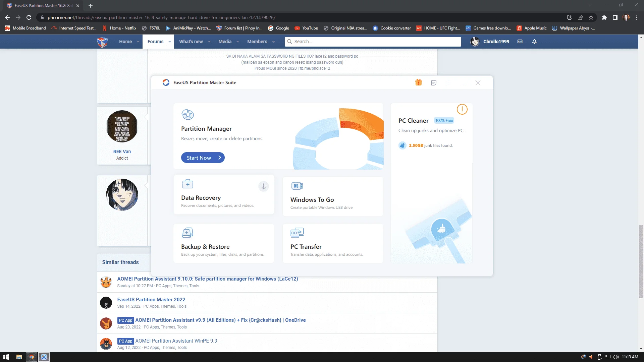Viewport: 644px width, 362px height.
Task: Expand the What's new dropdown arrow
Action: [x=209, y=42]
